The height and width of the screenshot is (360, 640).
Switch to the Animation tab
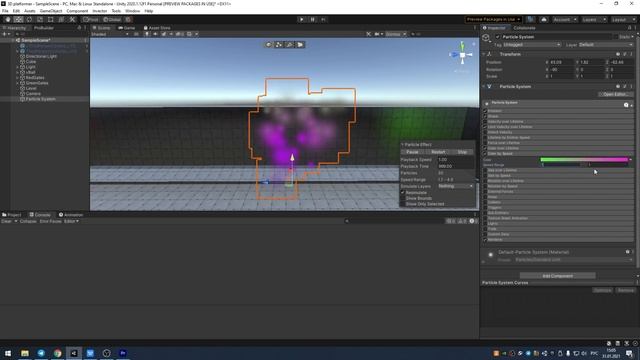[x=71, y=215]
